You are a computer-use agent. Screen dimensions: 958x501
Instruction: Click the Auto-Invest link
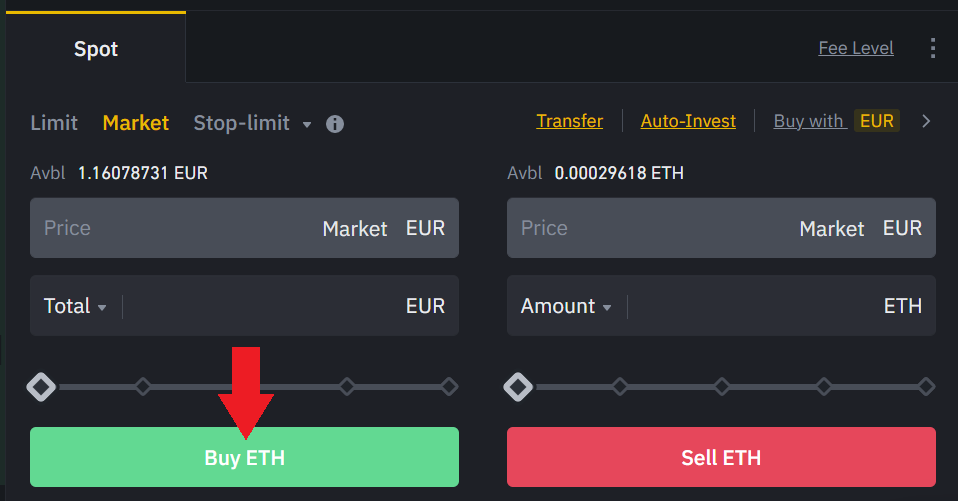pos(688,121)
